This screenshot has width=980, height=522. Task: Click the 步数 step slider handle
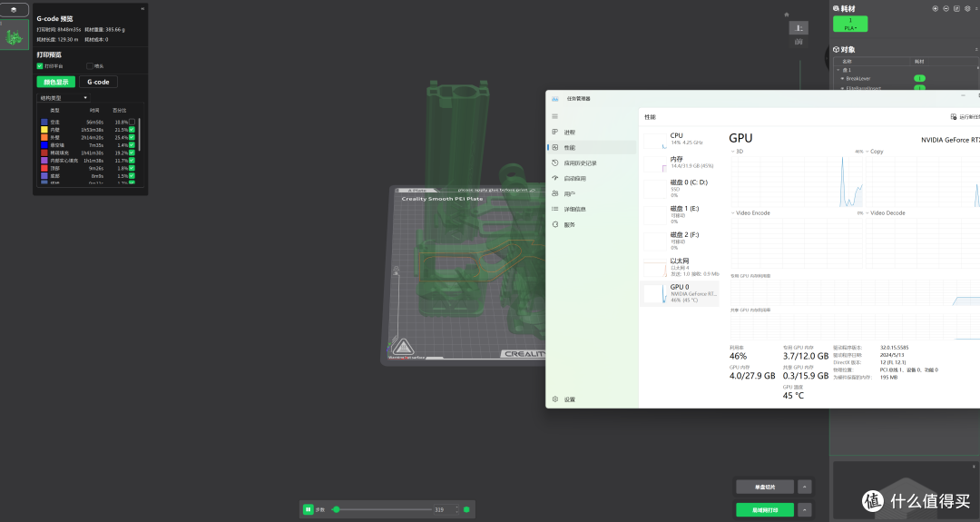point(337,509)
